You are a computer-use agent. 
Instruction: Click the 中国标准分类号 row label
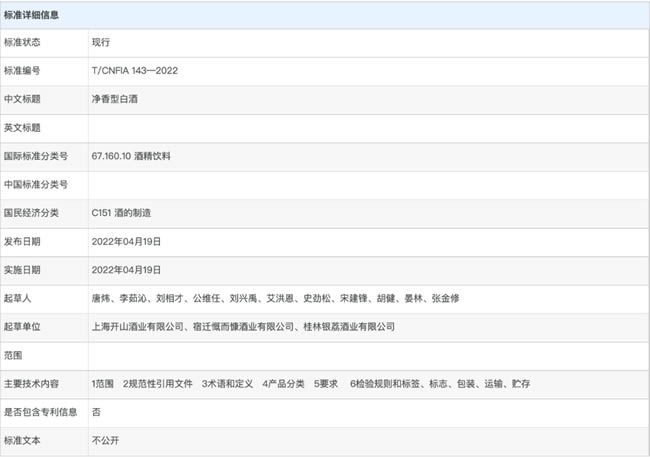point(36,185)
